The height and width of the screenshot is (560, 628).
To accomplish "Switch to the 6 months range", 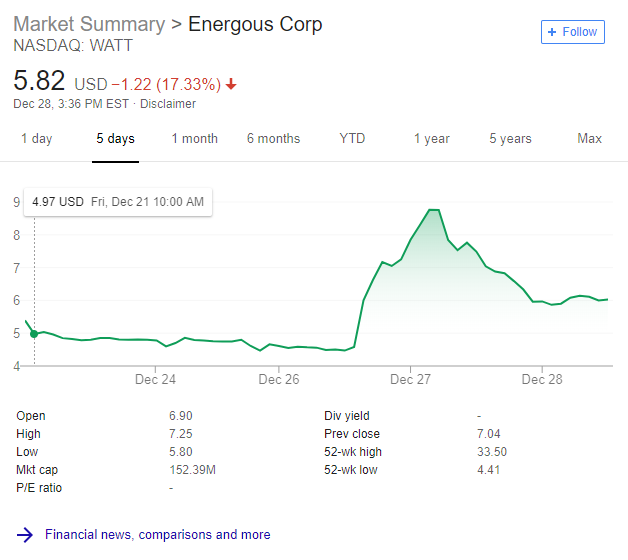I will [x=273, y=139].
